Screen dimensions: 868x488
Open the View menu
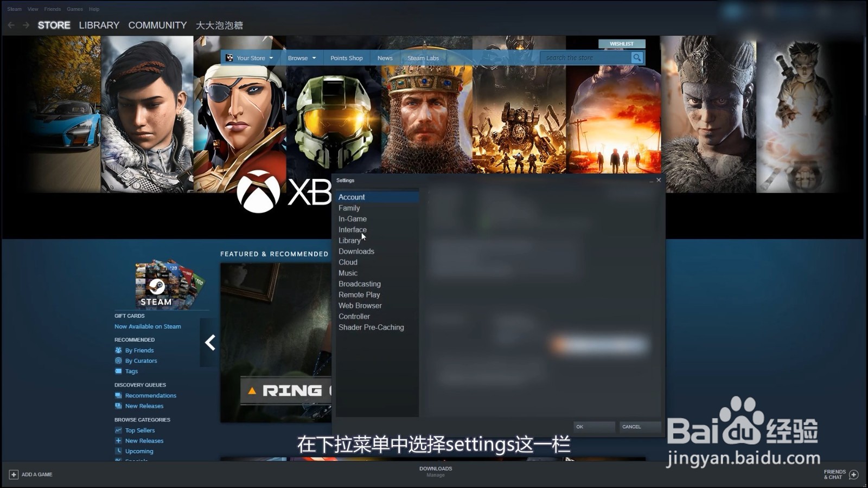click(33, 9)
